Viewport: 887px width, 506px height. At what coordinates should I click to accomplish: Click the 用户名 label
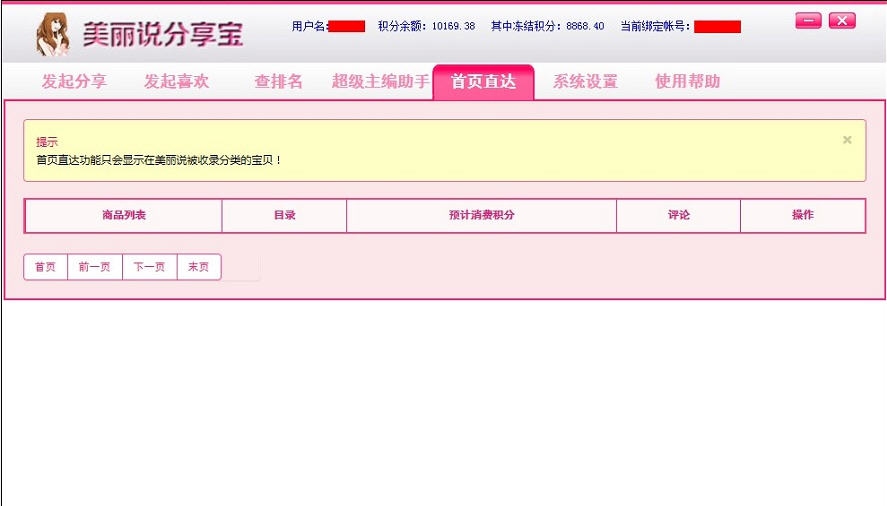(x=309, y=26)
